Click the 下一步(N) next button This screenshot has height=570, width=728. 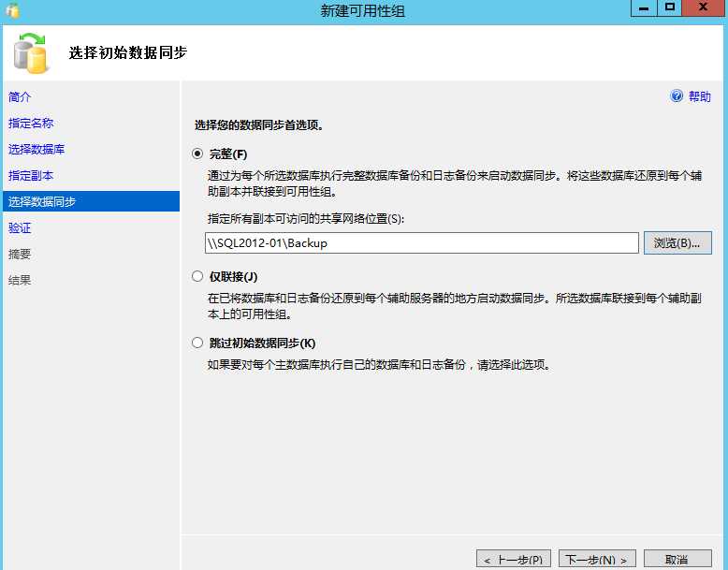(x=597, y=560)
